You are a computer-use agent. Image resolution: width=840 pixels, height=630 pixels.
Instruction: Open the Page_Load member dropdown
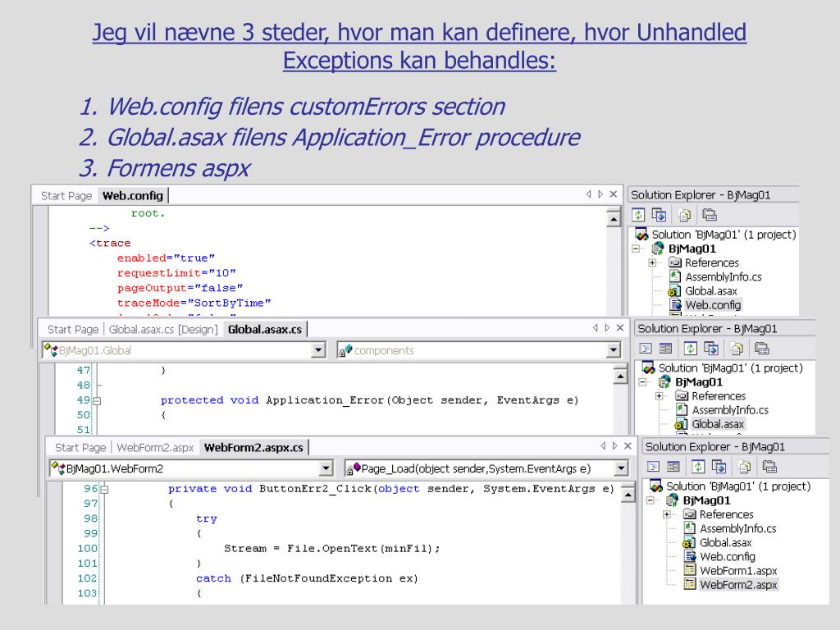coord(621,468)
